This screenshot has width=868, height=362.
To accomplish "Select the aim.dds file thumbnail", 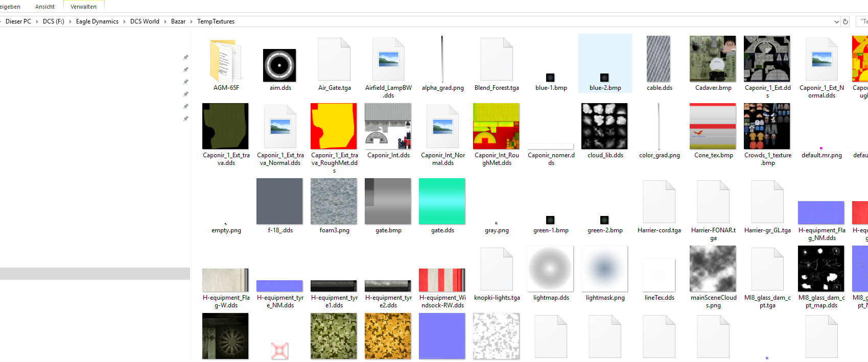I will (279, 65).
